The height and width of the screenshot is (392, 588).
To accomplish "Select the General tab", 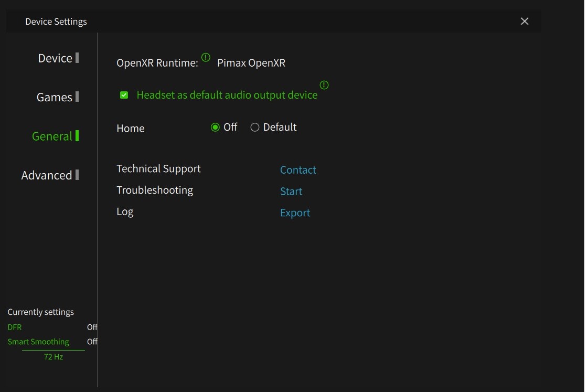I will pyautogui.click(x=52, y=136).
